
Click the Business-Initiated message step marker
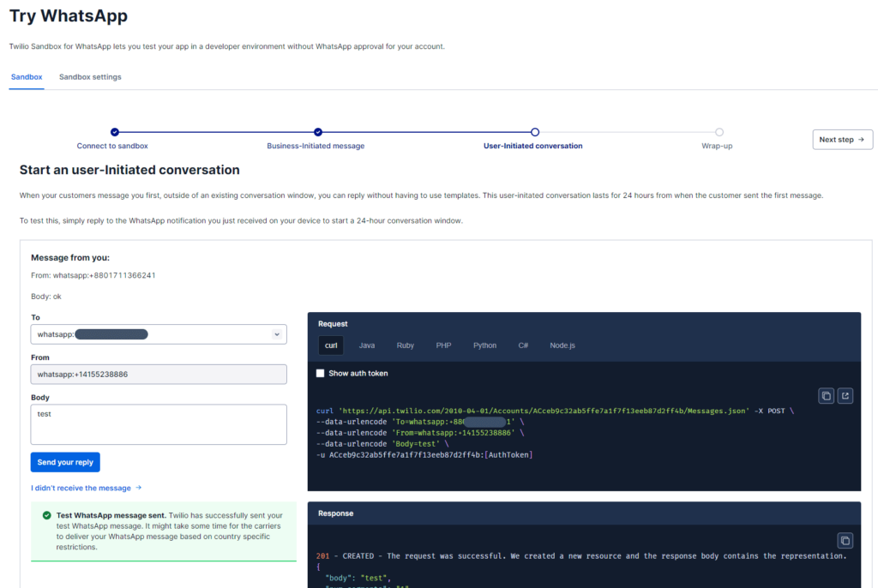point(318,132)
